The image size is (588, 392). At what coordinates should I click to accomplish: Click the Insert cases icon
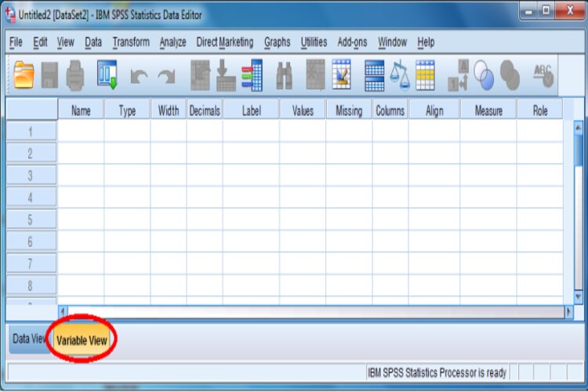click(315, 74)
